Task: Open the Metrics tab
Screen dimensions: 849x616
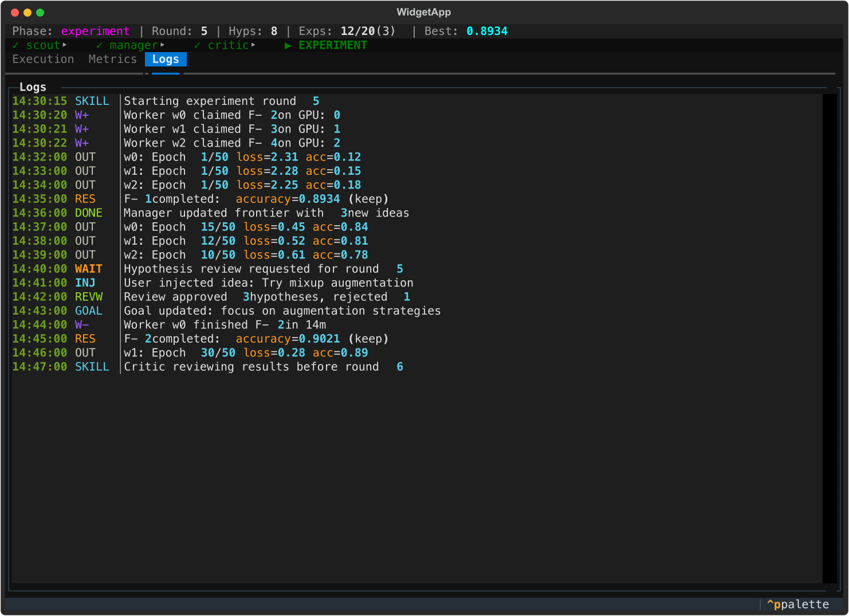Action: (113, 59)
